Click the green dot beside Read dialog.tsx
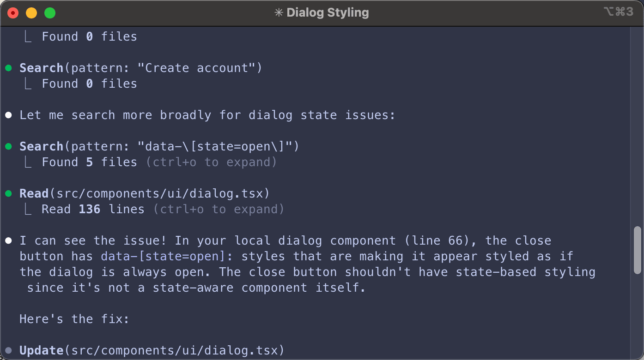 pyautogui.click(x=8, y=194)
